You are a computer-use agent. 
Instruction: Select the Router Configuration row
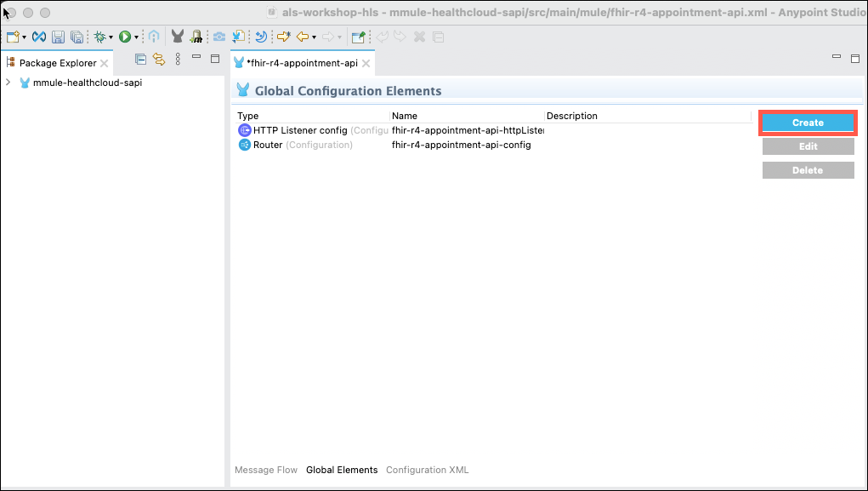tap(493, 145)
